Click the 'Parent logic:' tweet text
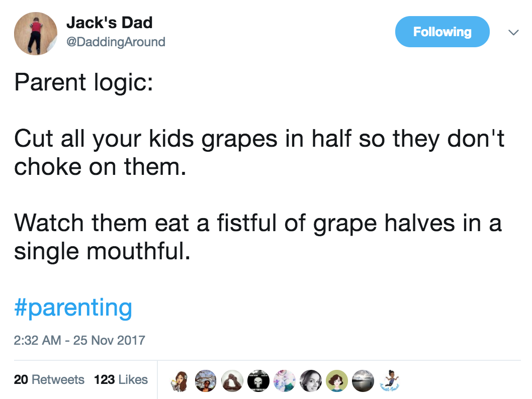The height and width of the screenshot is (399, 532). coord(83,83)
